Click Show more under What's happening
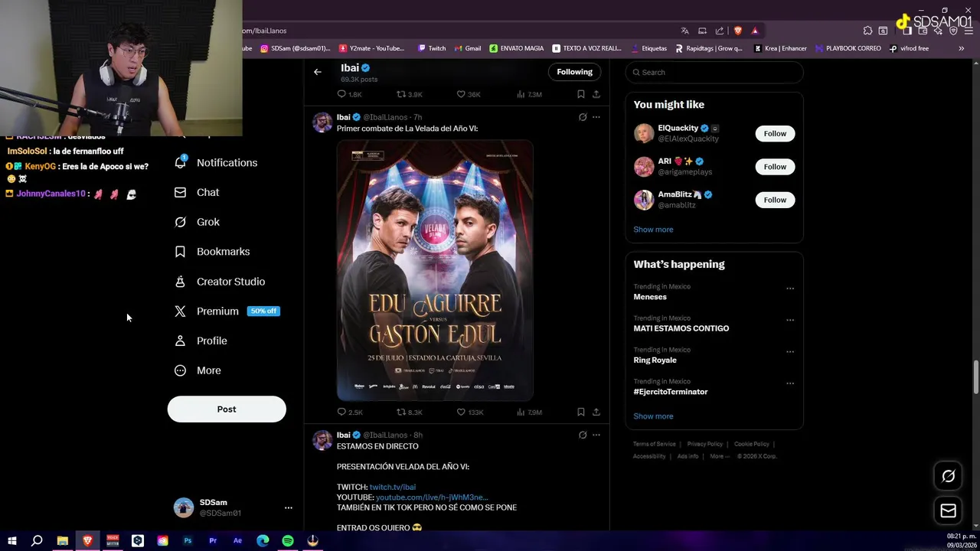The width and height of the screenshot is (980, 551). [653, 416]
